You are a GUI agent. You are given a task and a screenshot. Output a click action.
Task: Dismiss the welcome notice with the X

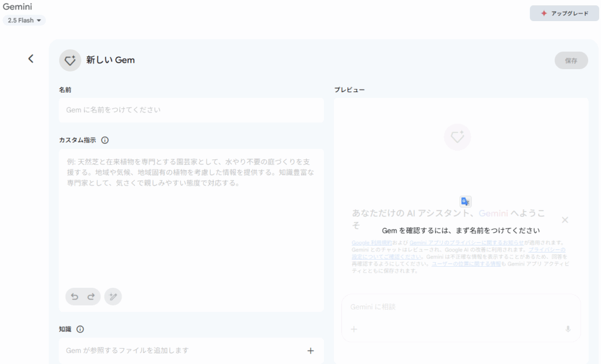(565, 220)
